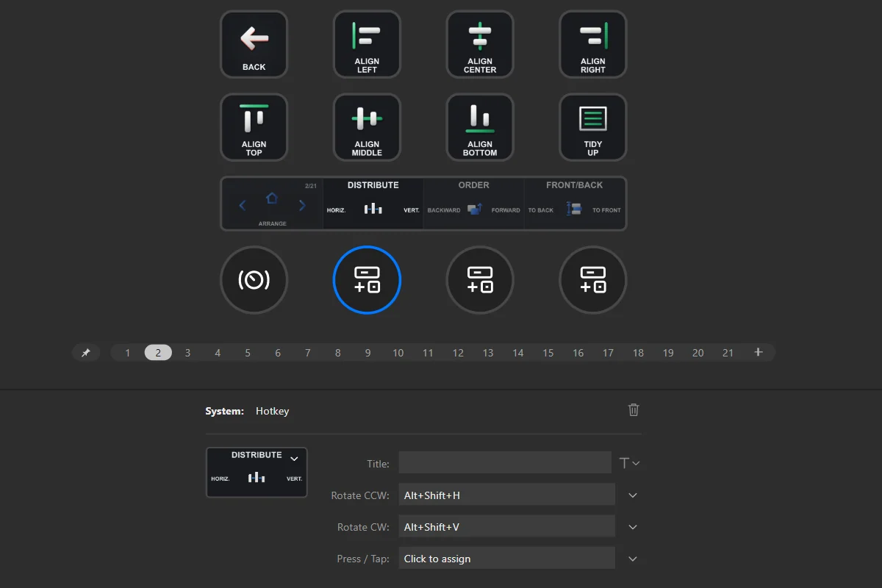Switch to page 1
This screenshot has height=588, width=882.
point(128,353)
